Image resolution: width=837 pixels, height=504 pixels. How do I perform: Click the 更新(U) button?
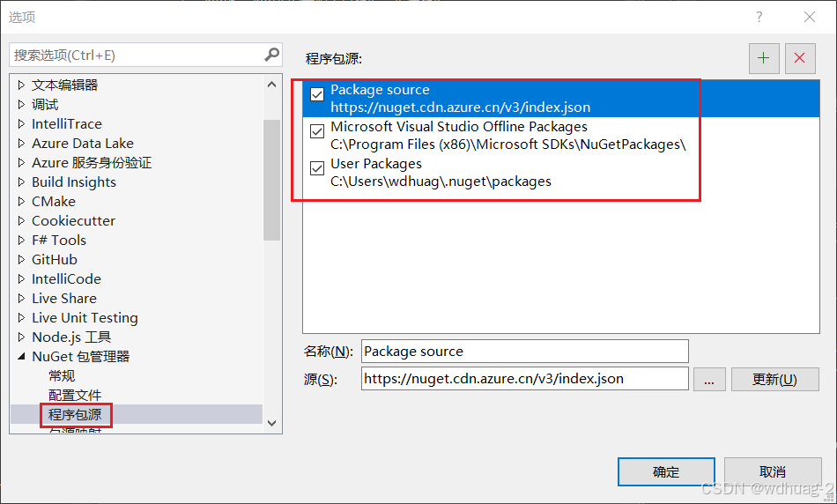(x=774, y=380)
